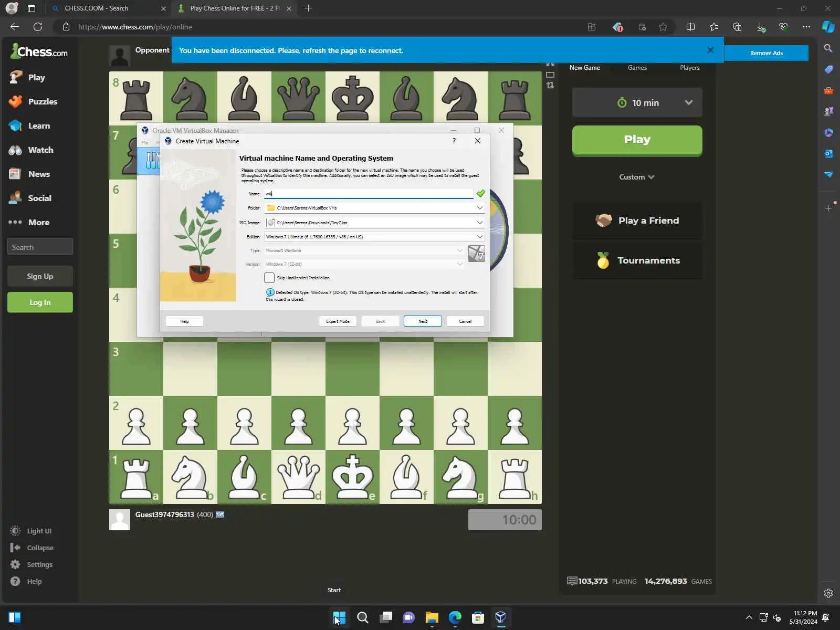Add a sidebar app with the plus icon
This screenshot has height=630, width=840.
point(828,208)
